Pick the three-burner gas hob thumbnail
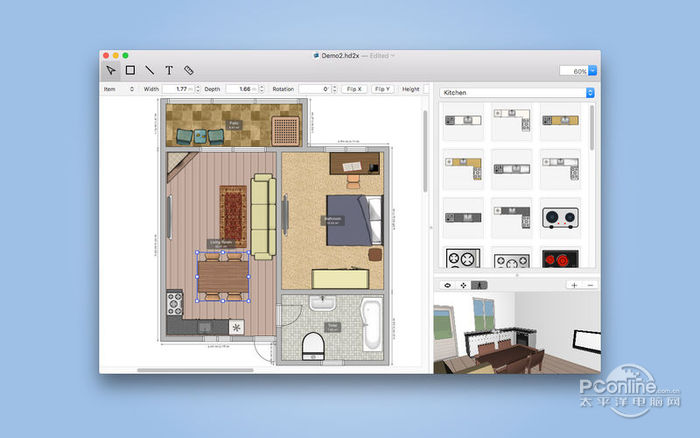 (512, 260)
